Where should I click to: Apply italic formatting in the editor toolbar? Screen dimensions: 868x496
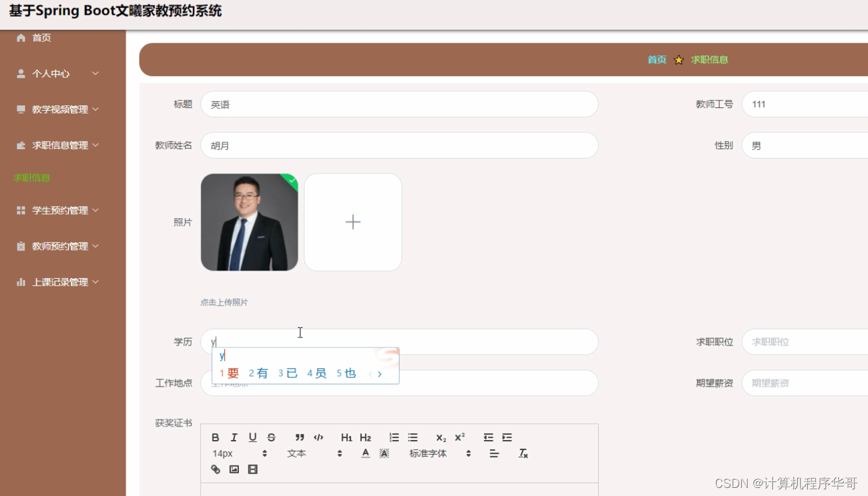pos(234,437)
